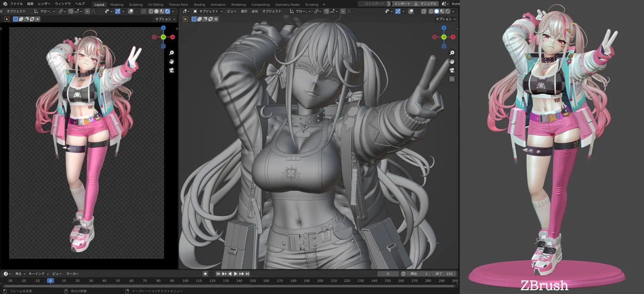Click pan hand icon in center viewport

(452, 62)
